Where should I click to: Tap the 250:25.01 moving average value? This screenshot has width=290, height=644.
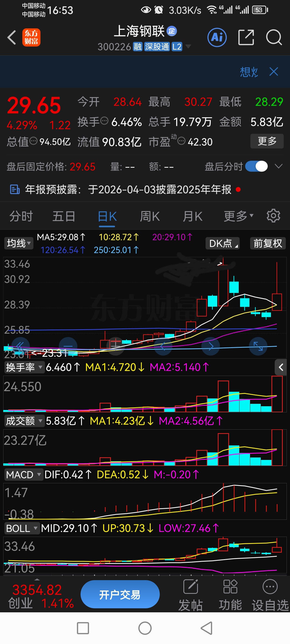tap(116, 250)
